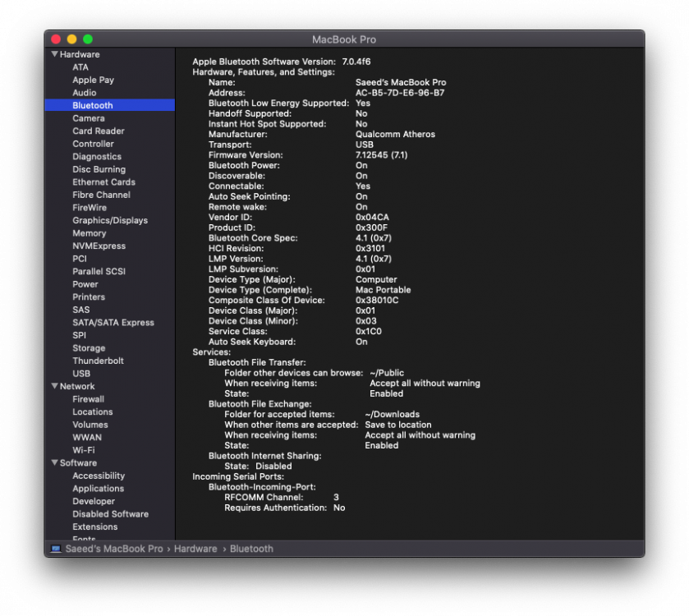Select Firewall under Network

click(x=89, y=399)
